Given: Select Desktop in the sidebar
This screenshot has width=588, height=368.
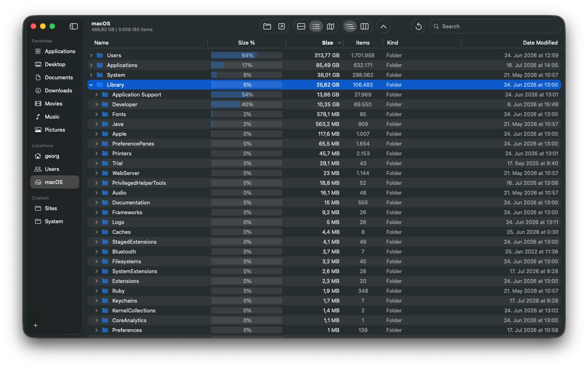Looking at the screenshot, I should 55,64.
